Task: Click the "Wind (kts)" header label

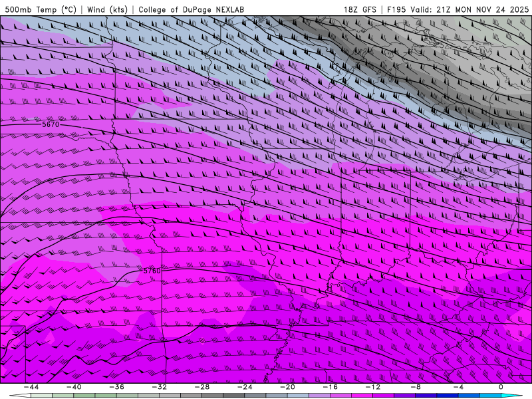Action: [x=107, y=9]
